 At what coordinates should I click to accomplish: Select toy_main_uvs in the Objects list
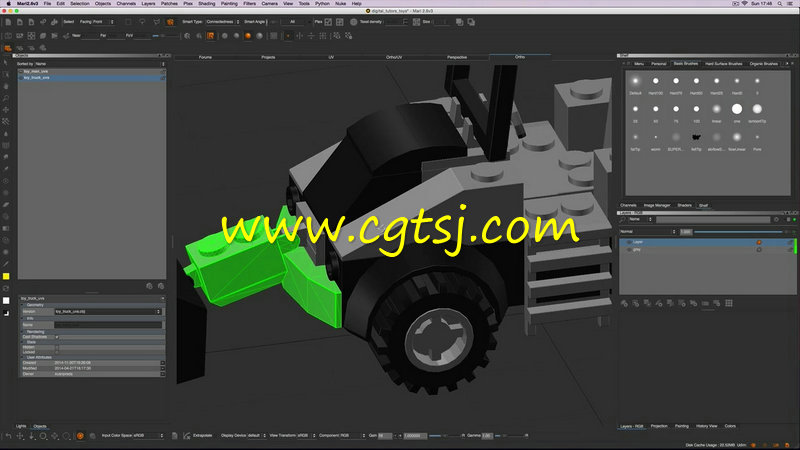point(92,71)
